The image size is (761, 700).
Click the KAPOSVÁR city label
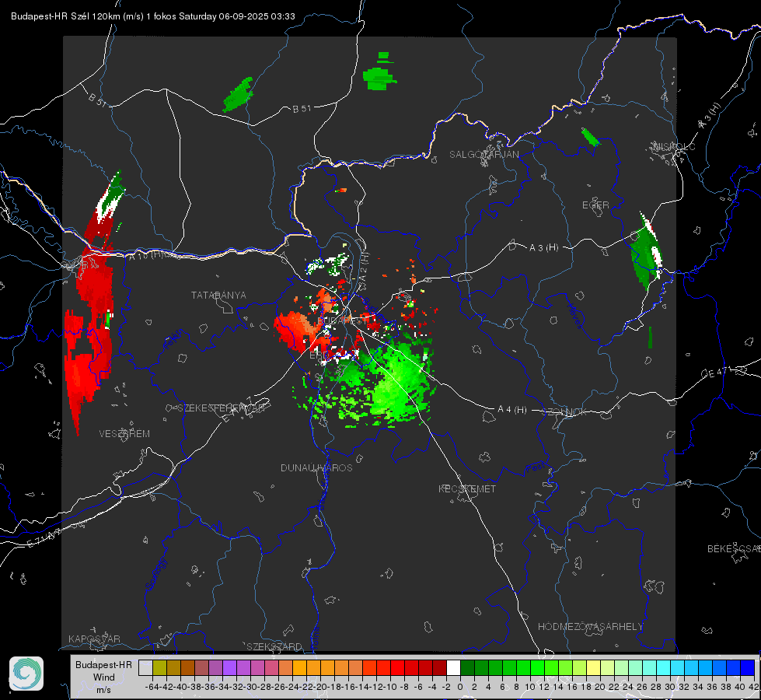pos(94,639)
